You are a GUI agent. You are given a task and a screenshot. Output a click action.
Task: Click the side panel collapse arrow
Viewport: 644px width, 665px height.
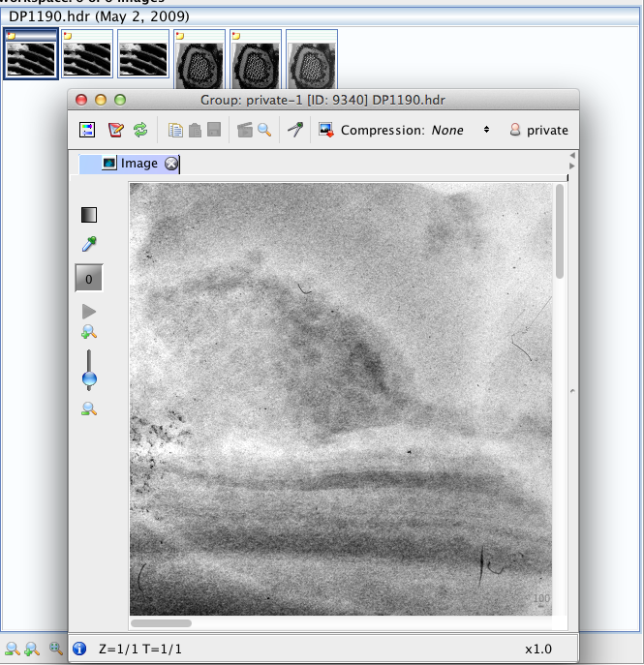pyautogui.click(x=572, y=391)
